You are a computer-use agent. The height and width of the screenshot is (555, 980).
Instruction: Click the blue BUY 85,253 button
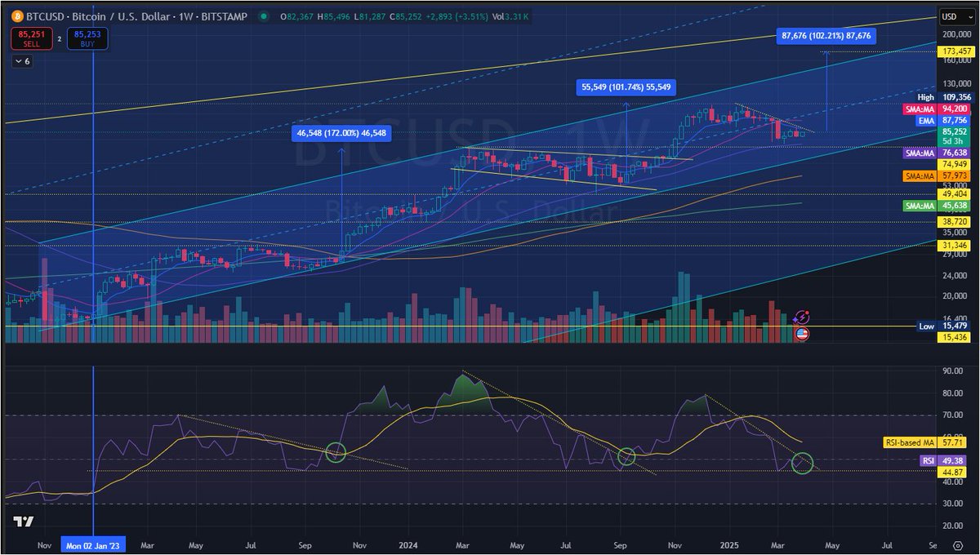(x=87, y=38)
